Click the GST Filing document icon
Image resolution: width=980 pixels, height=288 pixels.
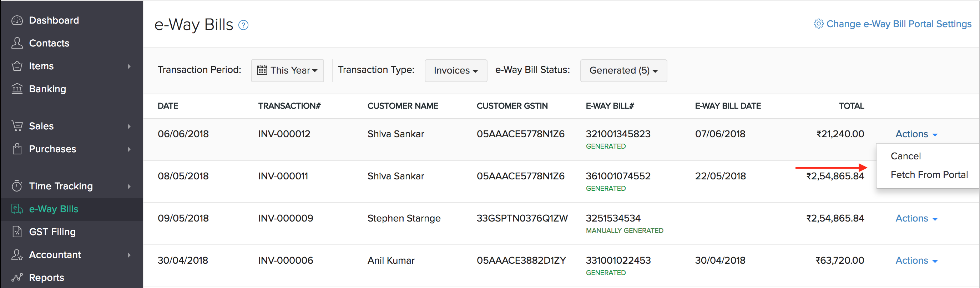pyautogui.click(x=17, y=232)
